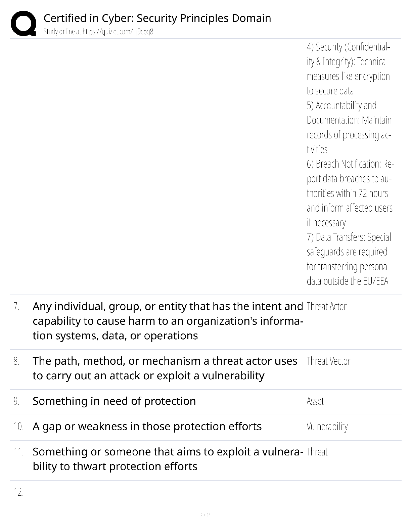This screenshot has height=532, width=411.
Task: Click the 'Security (Confidentiality & Integrity)' text
Action: 348,69
